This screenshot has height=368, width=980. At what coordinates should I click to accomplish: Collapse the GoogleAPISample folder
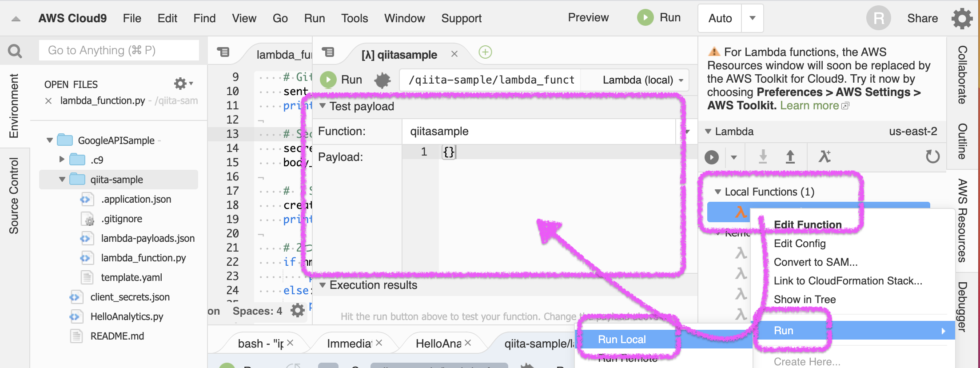click(50, 140)
